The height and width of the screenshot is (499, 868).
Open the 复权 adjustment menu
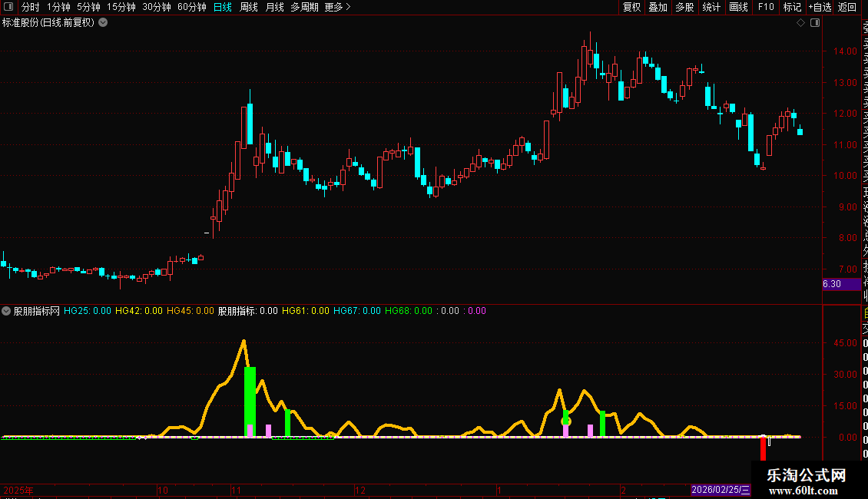click(631, 7)
